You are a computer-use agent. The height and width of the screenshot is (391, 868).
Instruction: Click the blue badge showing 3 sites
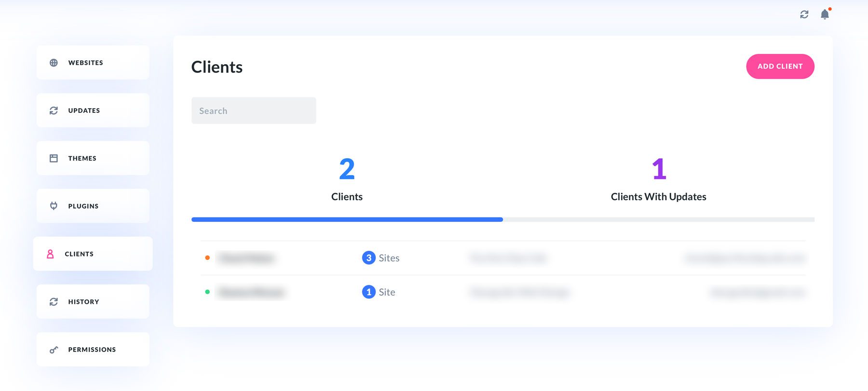[x=369, y=258]
